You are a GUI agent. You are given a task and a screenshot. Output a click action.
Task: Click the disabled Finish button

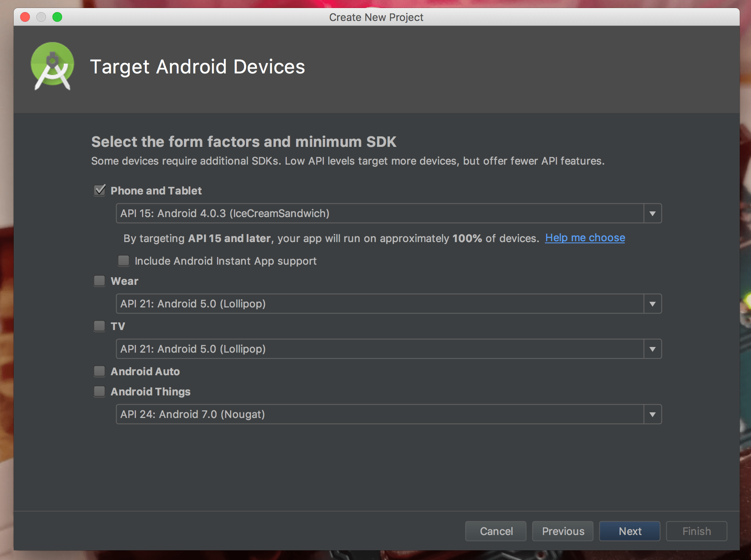(x=696, y=531)
